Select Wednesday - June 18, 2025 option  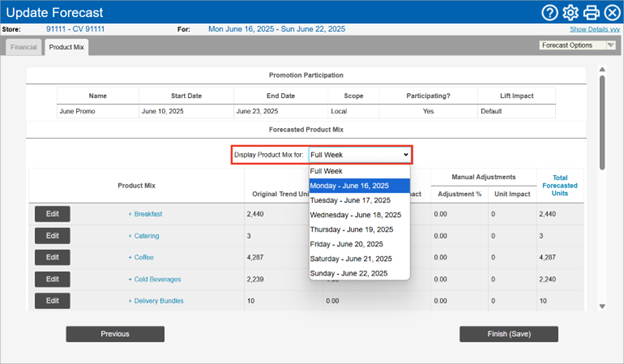tap(359, 215)
